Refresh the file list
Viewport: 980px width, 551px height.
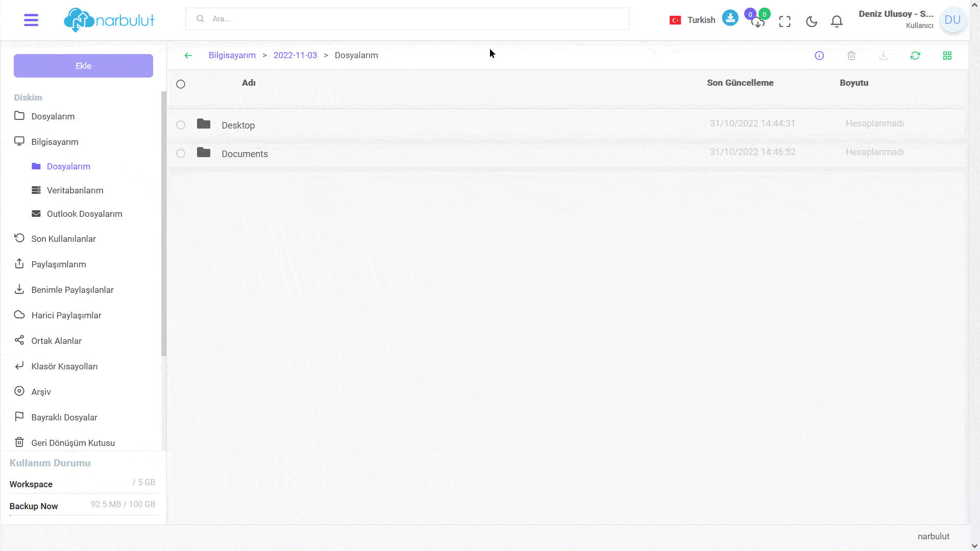[x=915, y=56]
